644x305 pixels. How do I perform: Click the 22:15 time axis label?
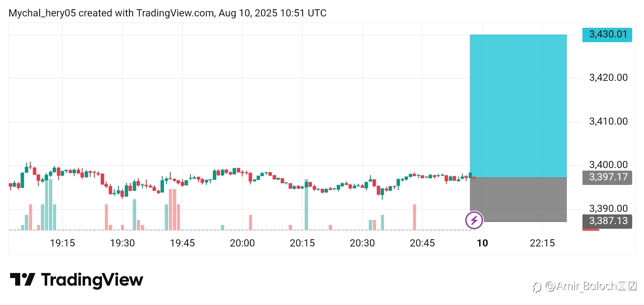pyautogui.click(x=542, y=243)
